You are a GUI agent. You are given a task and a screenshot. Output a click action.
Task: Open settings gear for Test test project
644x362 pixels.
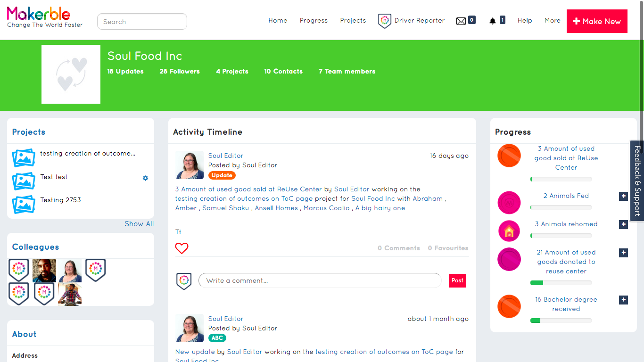145,178
